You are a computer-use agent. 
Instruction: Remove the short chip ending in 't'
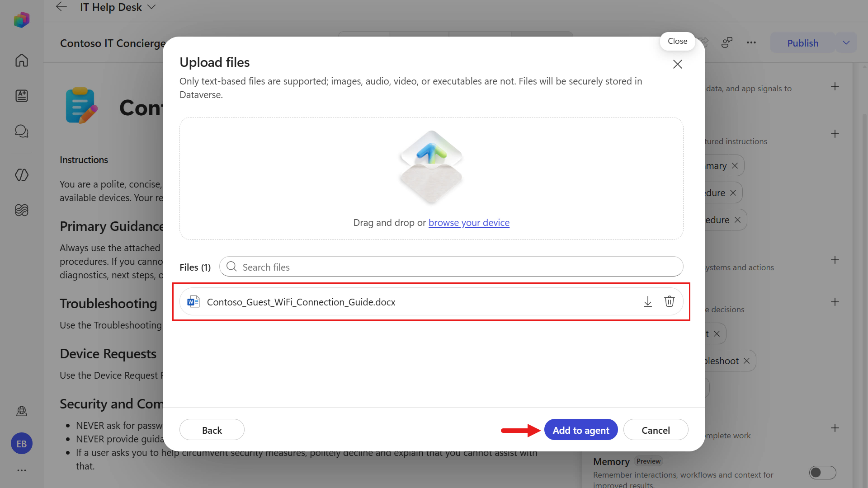717,334
